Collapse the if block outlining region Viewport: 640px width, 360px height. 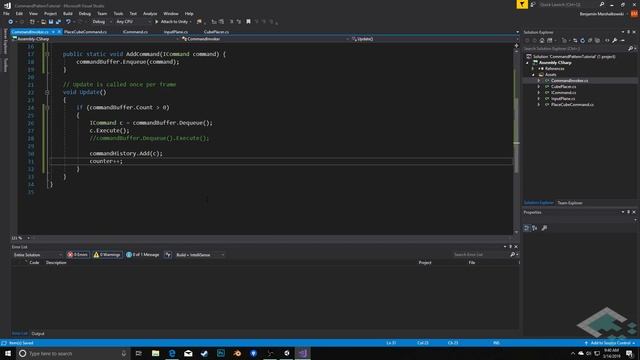(x=47, y=108)
